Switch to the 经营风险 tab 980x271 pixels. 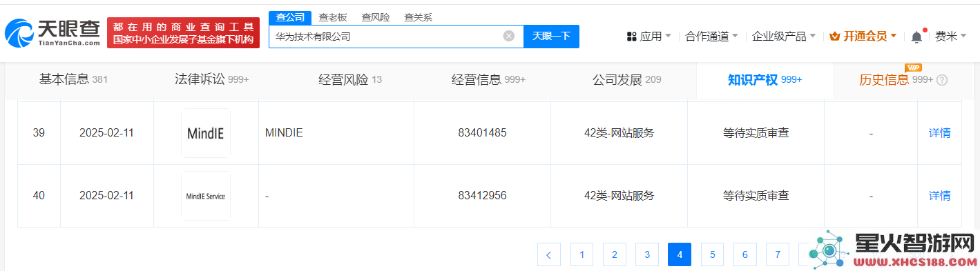tap(350, 79)
